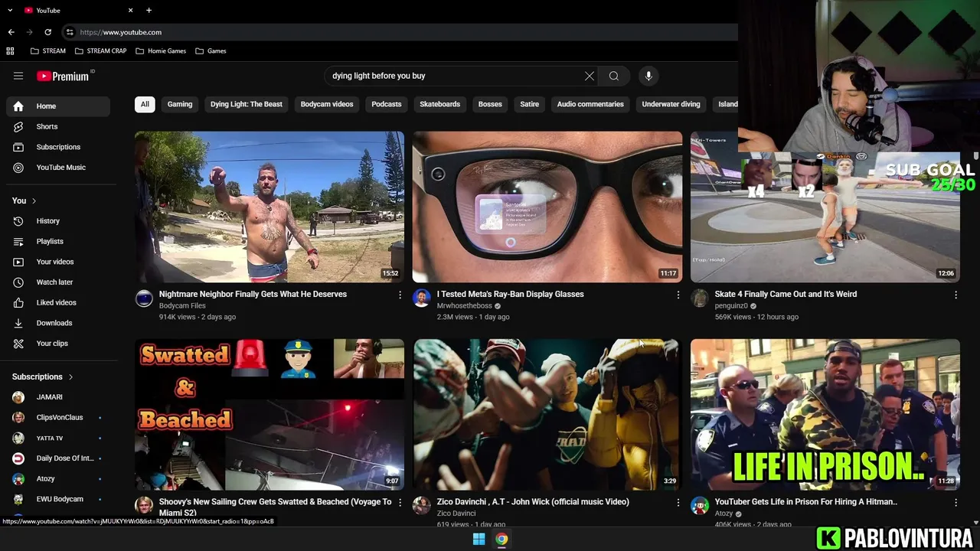Image resolution: width=980 pixels, height=551 pixels.
Task: Open tab search dropdown arrow
Action: [10, 10]
